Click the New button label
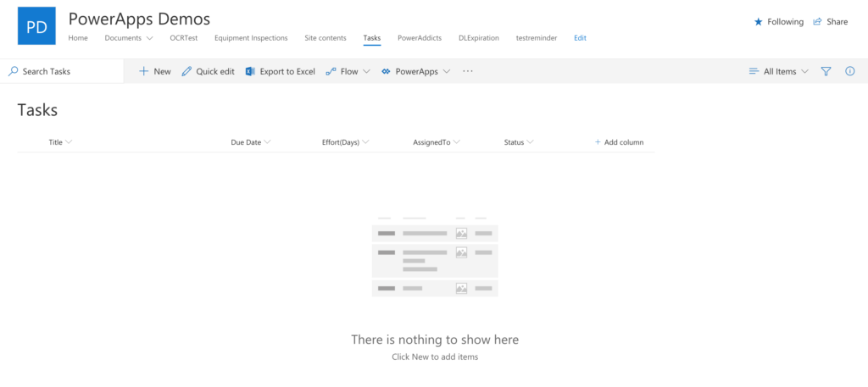 point(162,71)
